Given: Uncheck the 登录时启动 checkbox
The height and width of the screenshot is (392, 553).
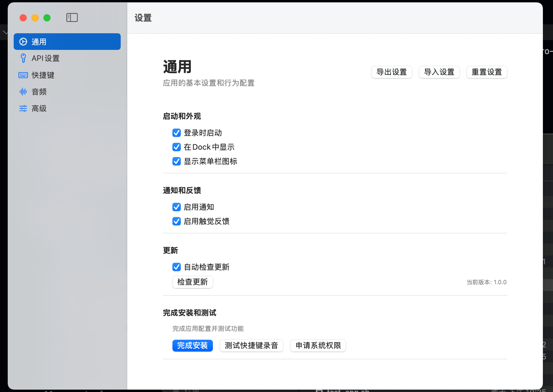Looking at the screenshot, I should pos(177,133).
